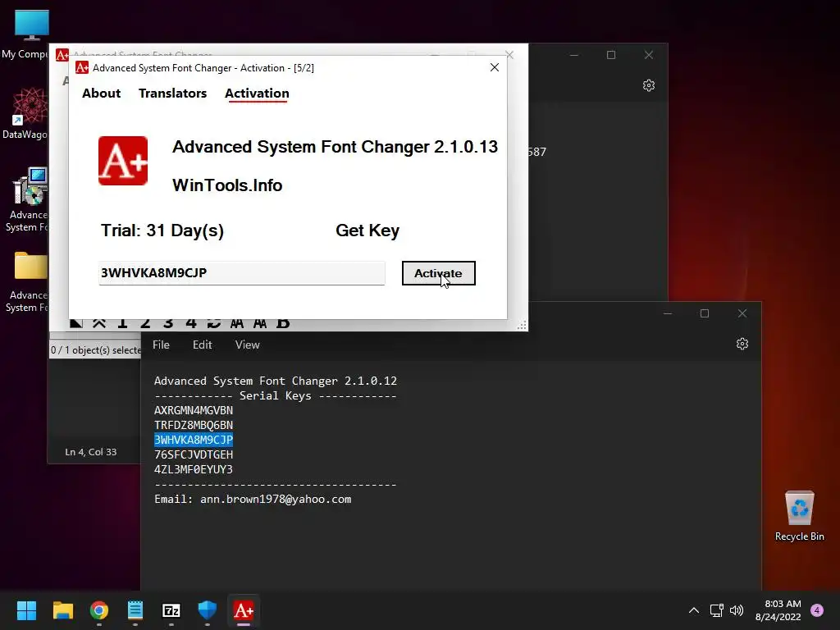840x630 pixels.
Task: Open settings gear in front Notepad window
Action: coord(742,344)
